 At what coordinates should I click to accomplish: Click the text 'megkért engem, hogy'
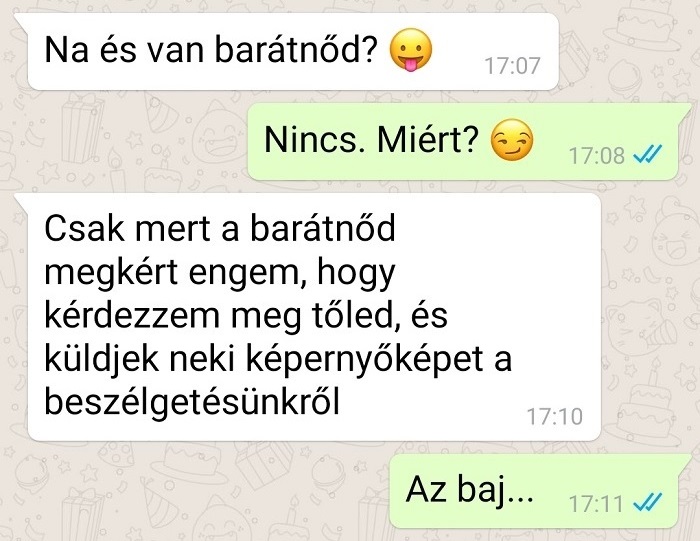pyautogui.click(x=220, y=272)
